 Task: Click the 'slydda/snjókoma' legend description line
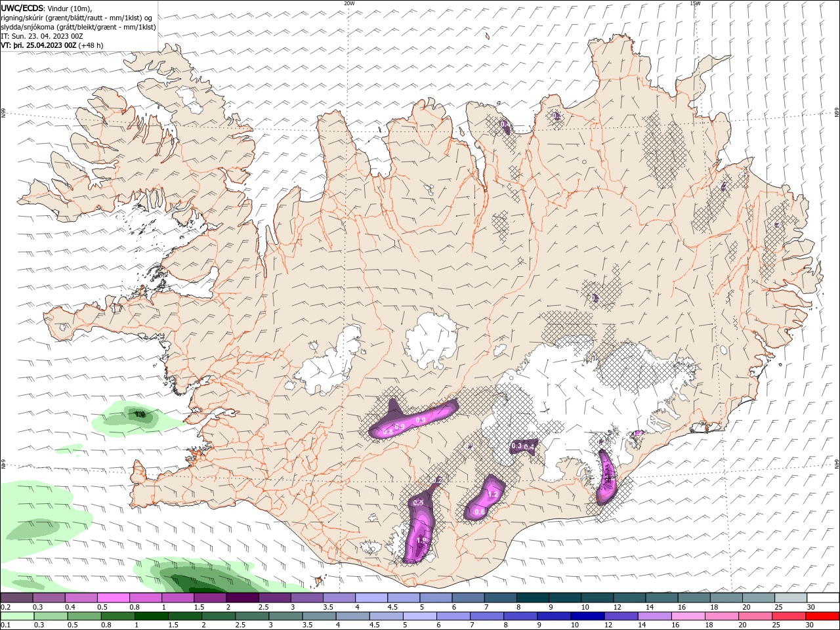(78, 27)
